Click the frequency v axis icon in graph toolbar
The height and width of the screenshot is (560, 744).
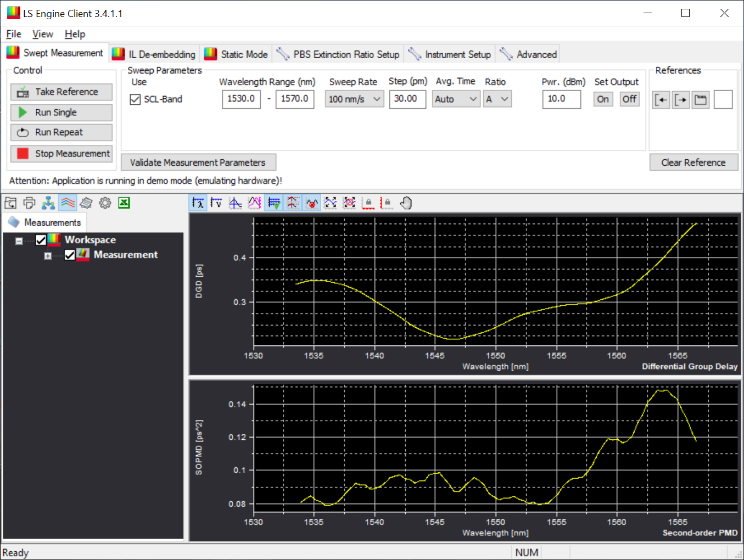click(216, 203)
